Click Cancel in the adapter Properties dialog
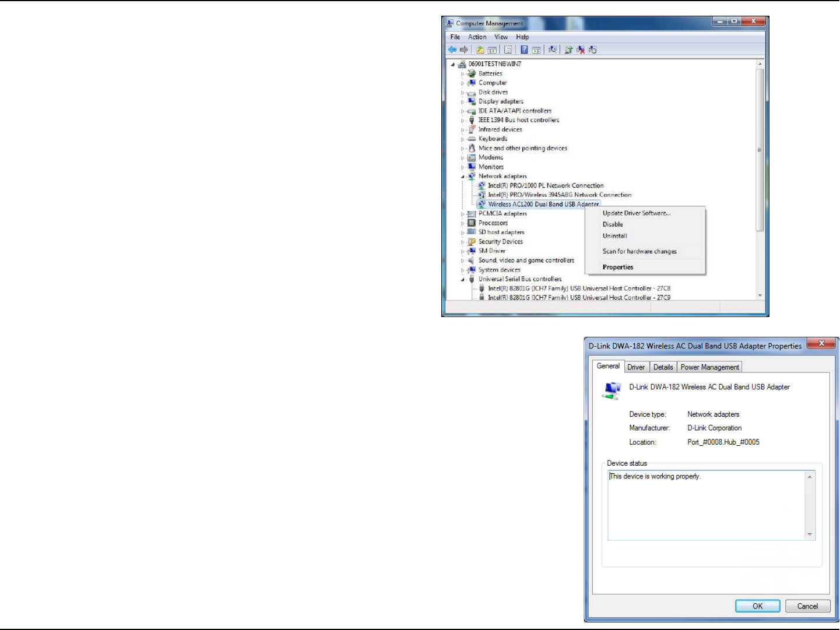Image resolution: width=840 pixels, height=630 pixels. 807,606
